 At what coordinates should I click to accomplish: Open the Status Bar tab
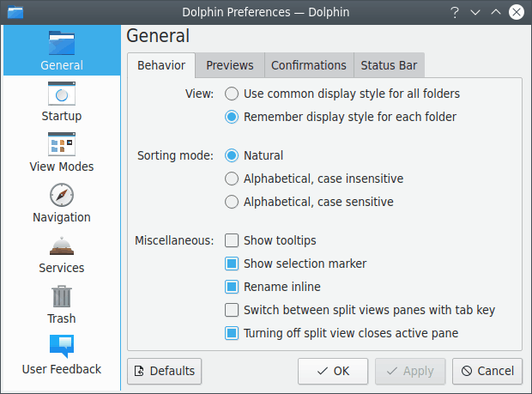click(390, 65)
